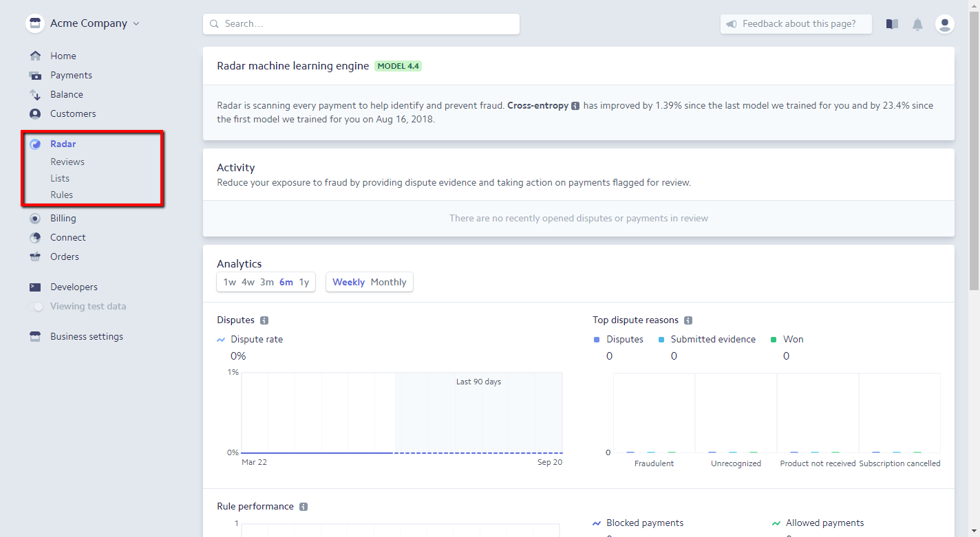Viewport: 980px width, 537px height.
Task: Click the Business settings store icon
Action: [x=35, y=336]
